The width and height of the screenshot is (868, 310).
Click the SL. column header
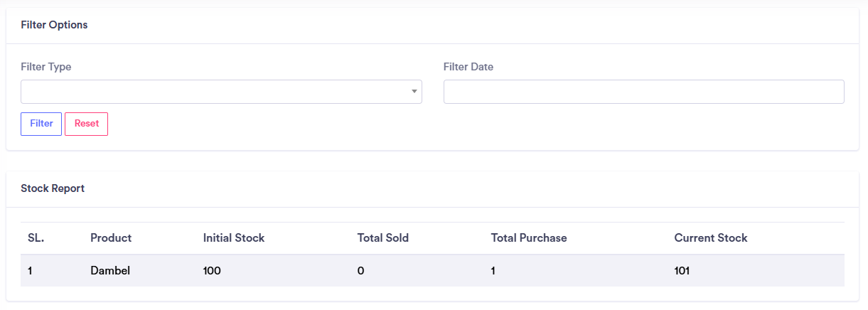[x=36, y=238]
